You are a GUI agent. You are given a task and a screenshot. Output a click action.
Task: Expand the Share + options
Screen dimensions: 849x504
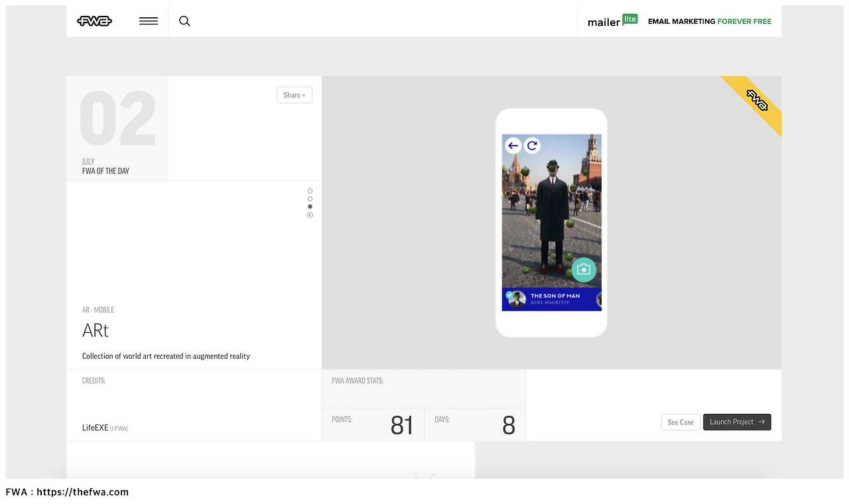click(294, 95)
